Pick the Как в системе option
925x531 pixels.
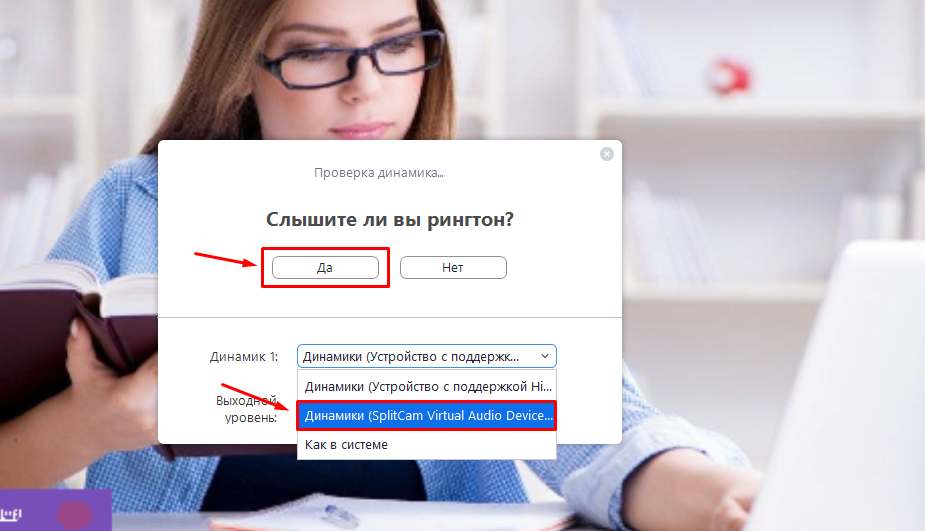[427, 444]
